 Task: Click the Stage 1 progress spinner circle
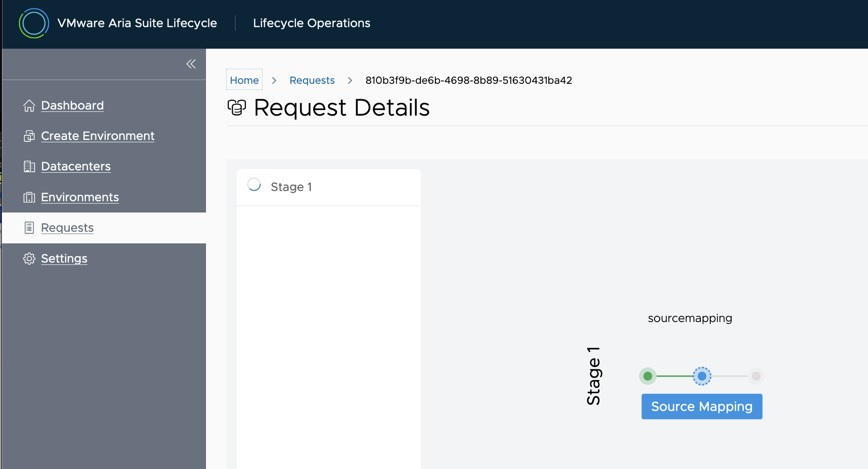[x=253, y=185]
